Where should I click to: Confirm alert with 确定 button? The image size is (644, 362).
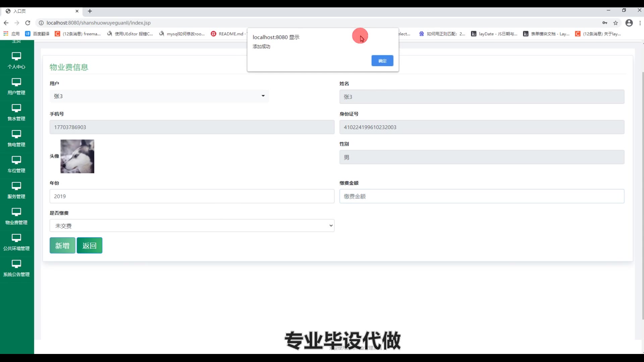click(382, 61)
